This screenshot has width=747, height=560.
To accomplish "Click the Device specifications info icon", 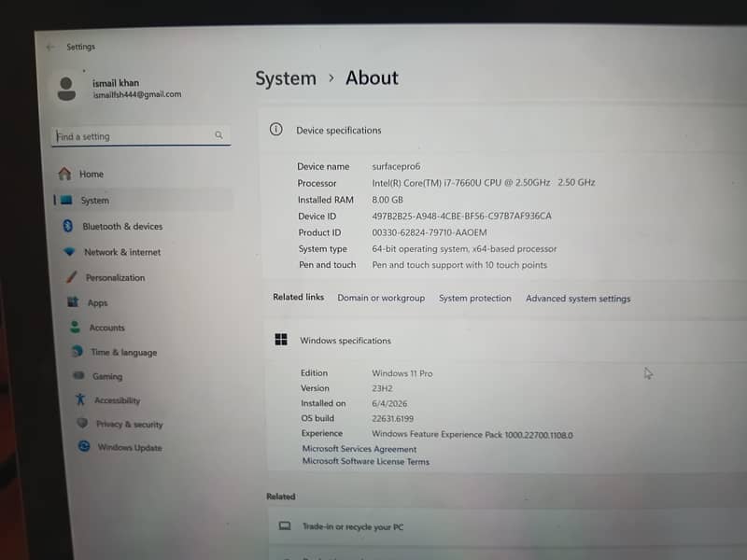I will coord(275,129).
